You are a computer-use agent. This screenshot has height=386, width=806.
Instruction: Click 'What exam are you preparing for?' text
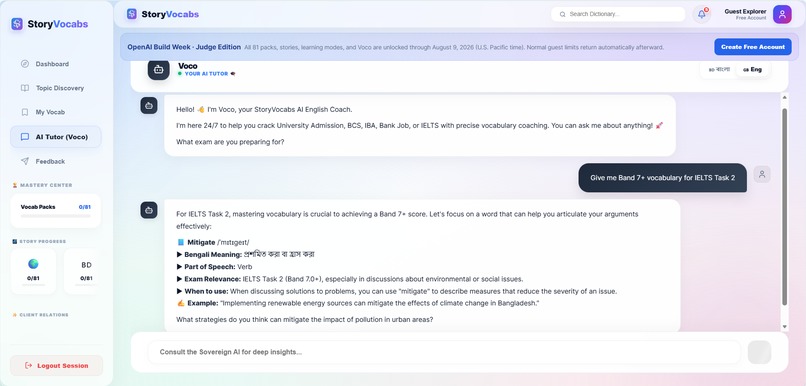230,142
